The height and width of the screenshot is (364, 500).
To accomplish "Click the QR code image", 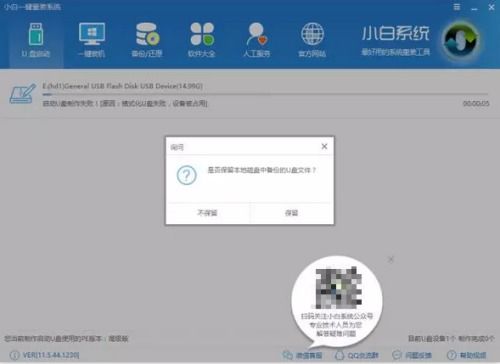I will [338, 288].
